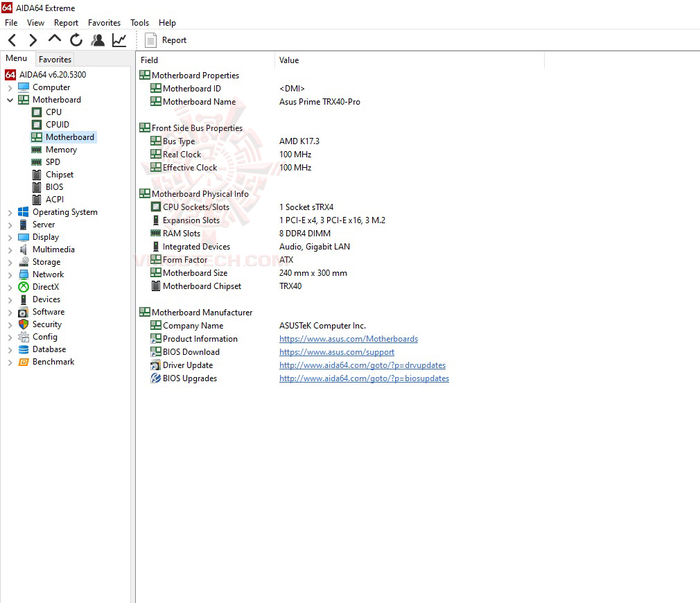Expand the Server tree node
Image resolution: width=700 pixels, height=603 pixels.
[10, 225]
